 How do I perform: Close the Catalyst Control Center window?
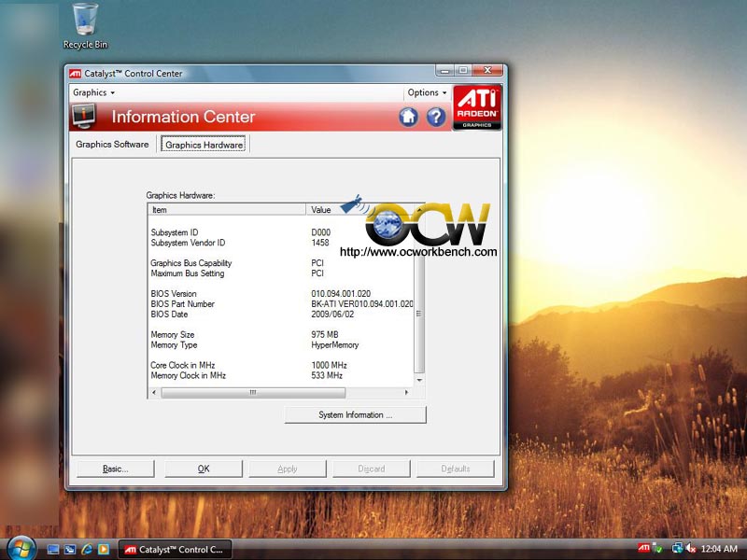(x=487, y=71)
